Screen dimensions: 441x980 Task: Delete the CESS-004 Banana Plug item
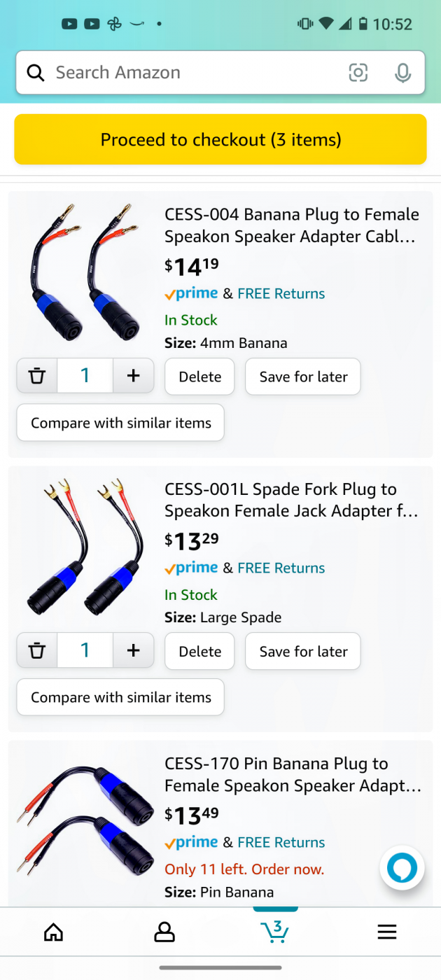[x=199, y=377]
